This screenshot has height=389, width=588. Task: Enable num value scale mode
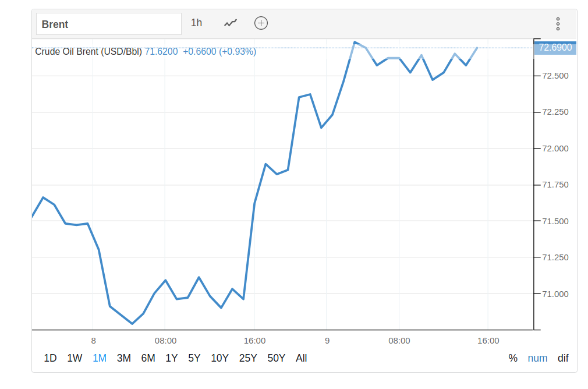click(x=537, y=358)
